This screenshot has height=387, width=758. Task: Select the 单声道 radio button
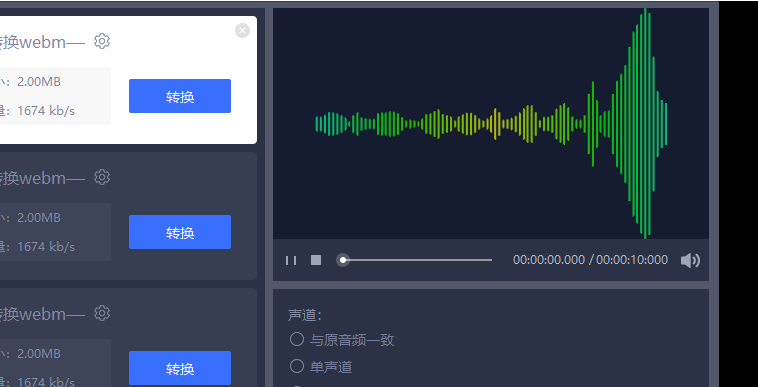297,366
